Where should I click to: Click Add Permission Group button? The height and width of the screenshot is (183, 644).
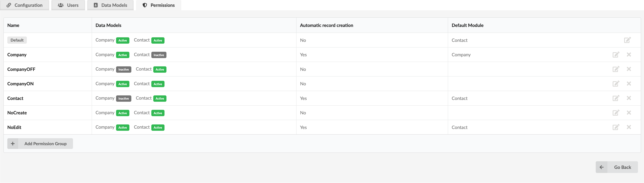(x=40, y=144)
